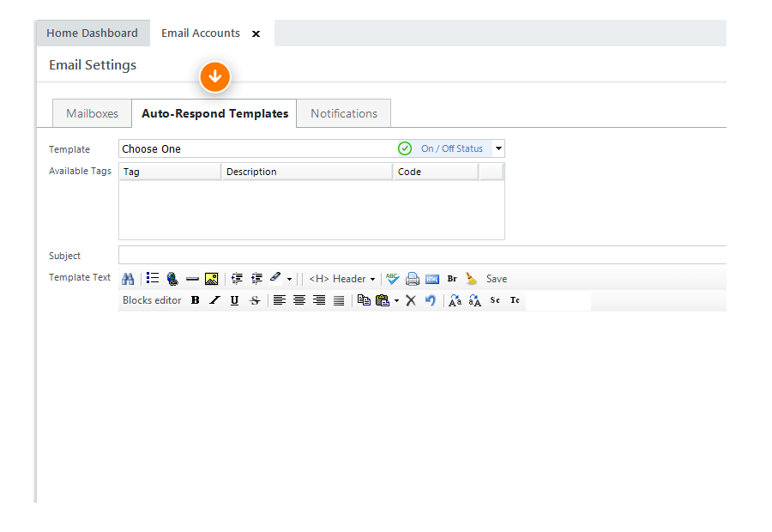Image resolution: width=772 pixels, height=532 pixels.
Task: Switch to the Mailboxes tab
Action: tap(92, 113)
